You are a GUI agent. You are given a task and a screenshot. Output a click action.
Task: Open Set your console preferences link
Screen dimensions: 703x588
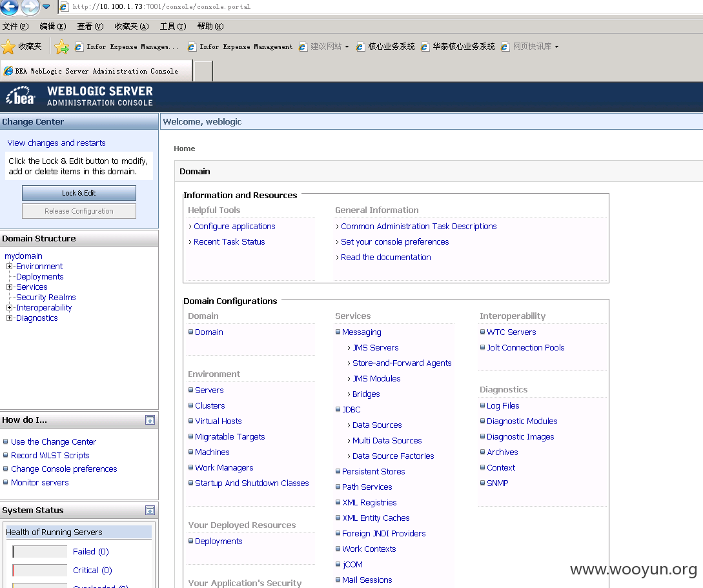click(x=395, y=242)
